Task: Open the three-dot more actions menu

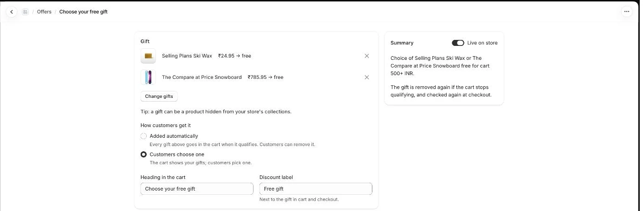Action: pyautogui.click(x=627, y=12)
